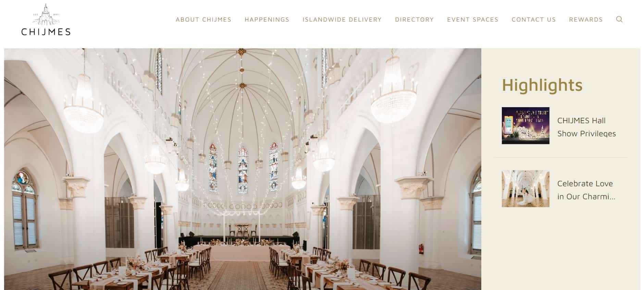Open the About Chijmes menu
Viewport: 644px width, 290px height.
(203, 20)
